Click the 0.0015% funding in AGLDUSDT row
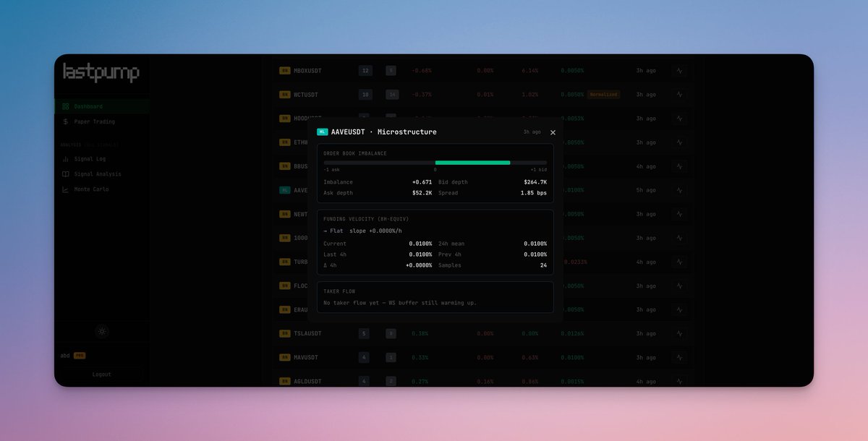The height and width of the screenshot is (441, 868). (x=572, y=381)
